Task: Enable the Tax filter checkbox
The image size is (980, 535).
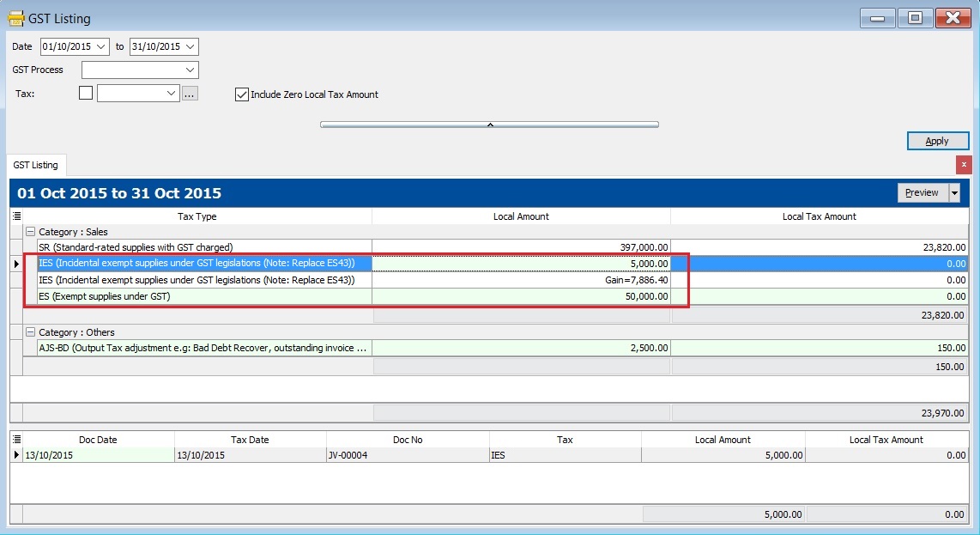Action: 86,94
